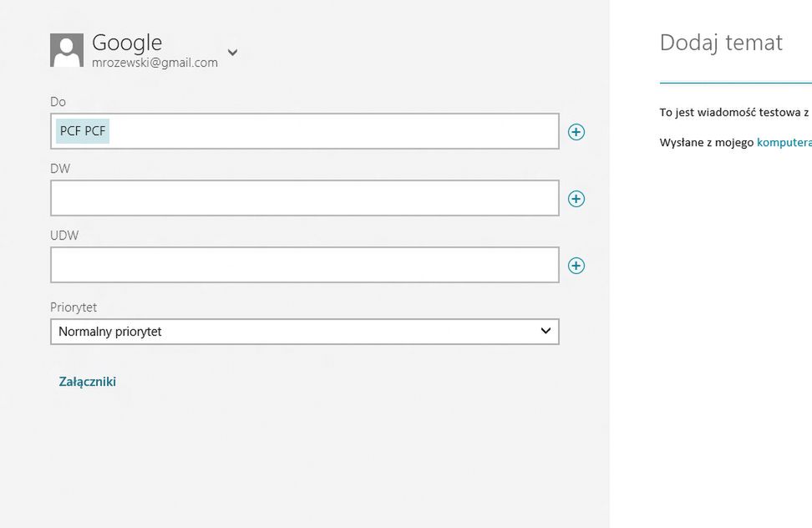
Task: Focus the empty DW input field
Action: click(304, 198)
